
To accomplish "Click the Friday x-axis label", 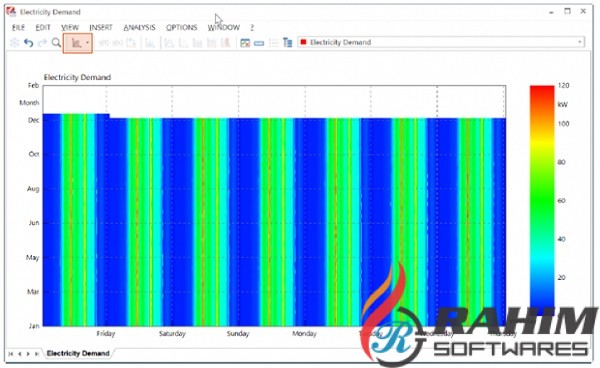I will (x=106, y=334).
